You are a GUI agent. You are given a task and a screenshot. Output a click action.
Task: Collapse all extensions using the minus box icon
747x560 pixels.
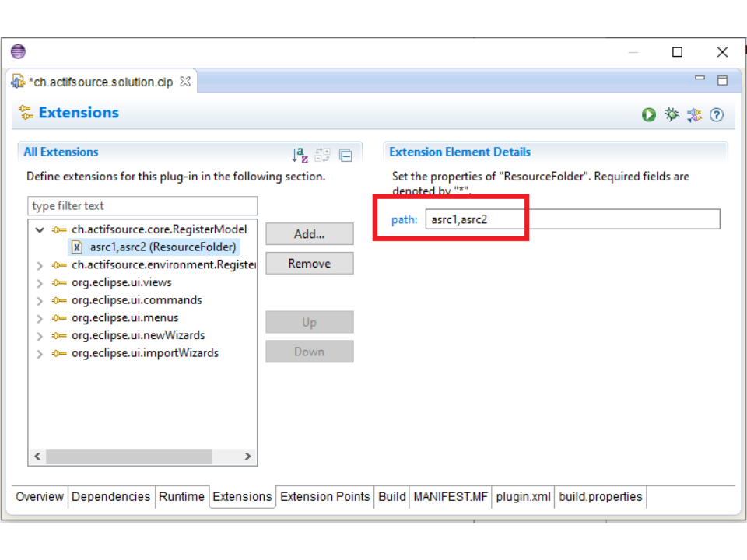(345, 156)
